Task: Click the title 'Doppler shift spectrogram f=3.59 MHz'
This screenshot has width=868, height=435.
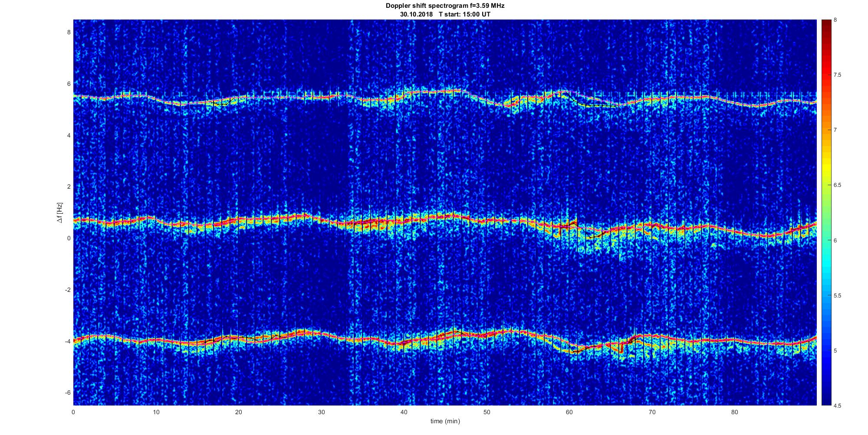Action: (445, 6)
